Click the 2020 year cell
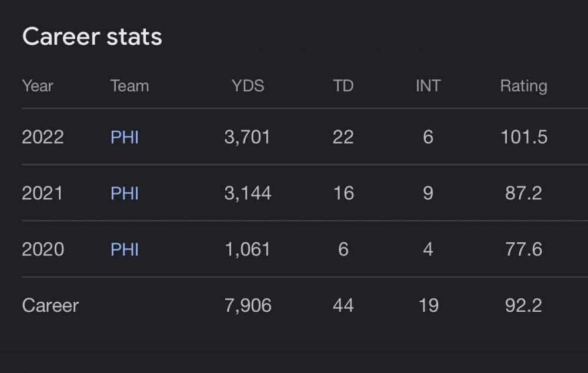Screen dimensions: 588x373 tap(43, 249)
